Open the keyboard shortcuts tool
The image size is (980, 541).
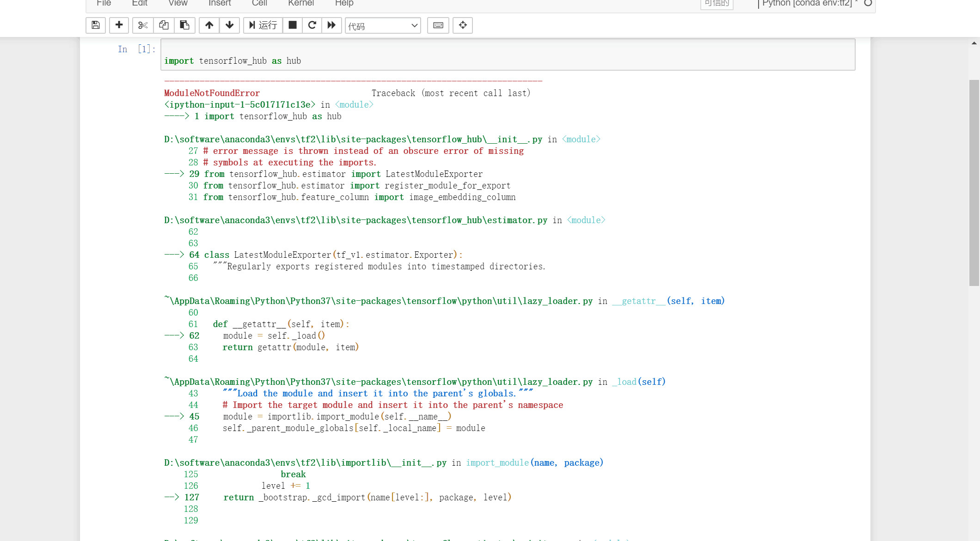coord(438,25)
